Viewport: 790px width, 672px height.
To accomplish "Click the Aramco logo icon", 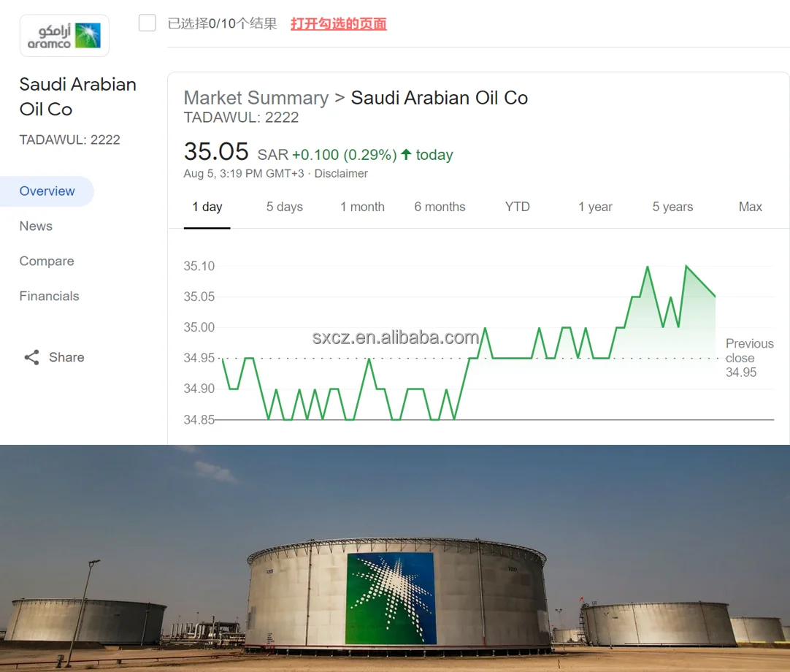I will (64, 35).
